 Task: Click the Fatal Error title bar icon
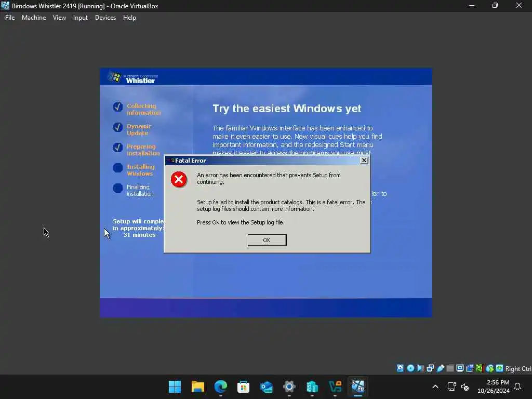[x=171, y=161]
